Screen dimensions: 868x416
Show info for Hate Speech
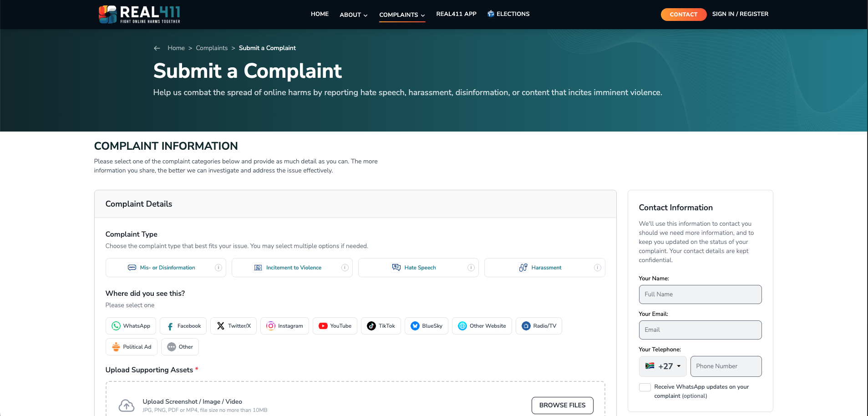[471, 268]
